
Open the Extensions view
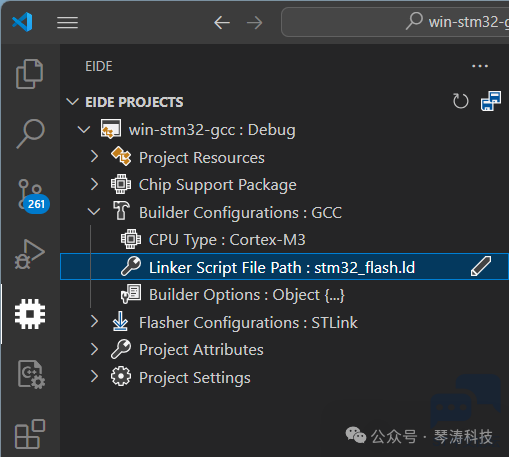point(30,434)
